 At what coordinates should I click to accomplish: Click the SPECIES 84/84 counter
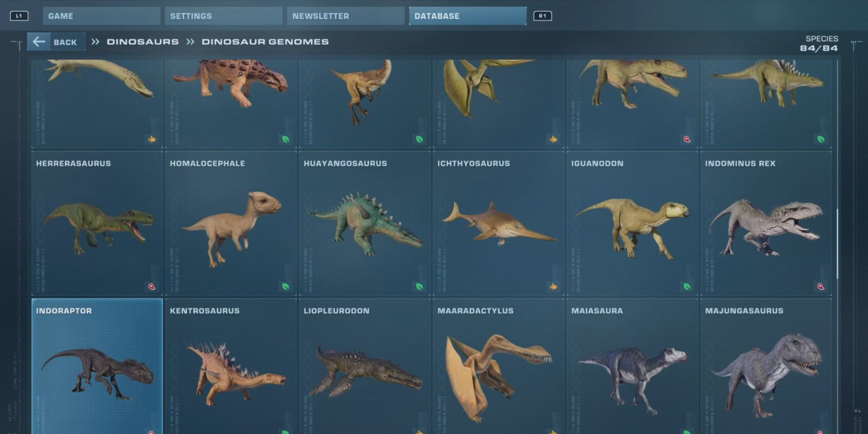(819, 43)
